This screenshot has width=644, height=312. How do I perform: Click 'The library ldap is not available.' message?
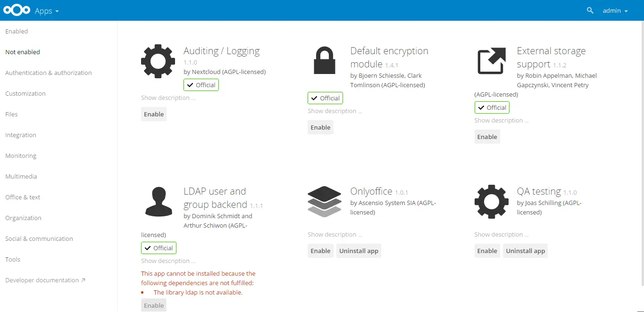click(x=198, y=292)
